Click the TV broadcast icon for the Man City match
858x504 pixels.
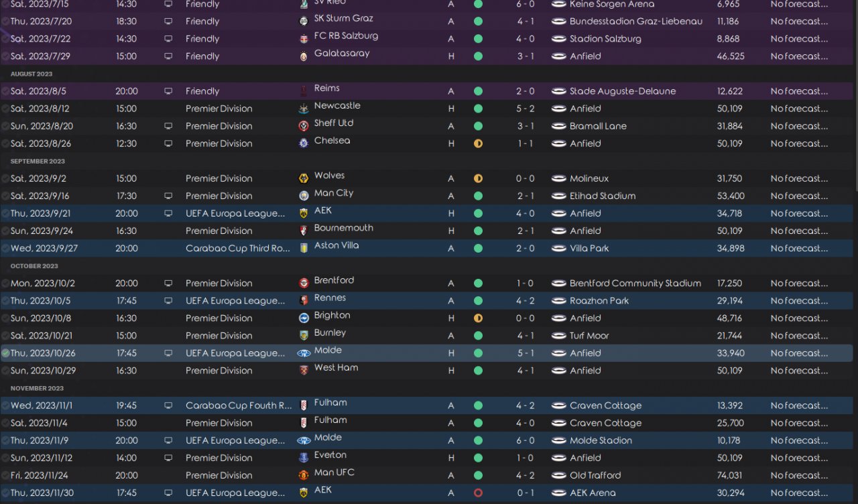(x=168, y=196)
